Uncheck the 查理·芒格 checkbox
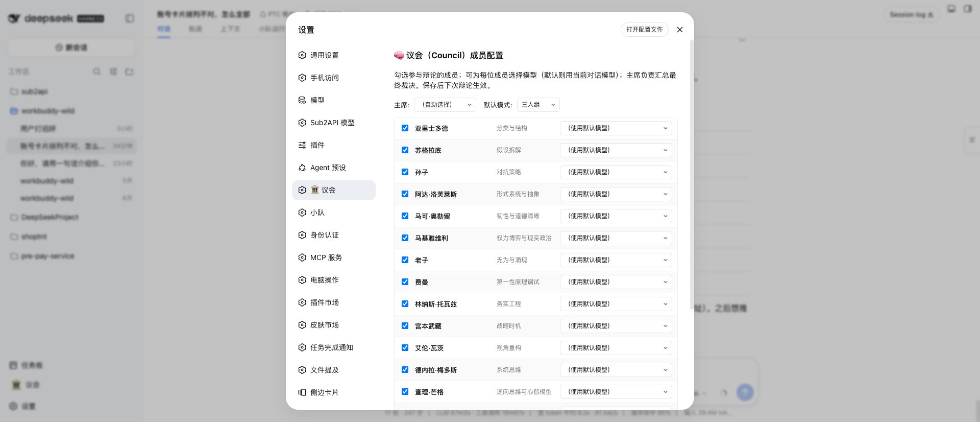Viewport: 980px width, 422px height. [405, 392]
